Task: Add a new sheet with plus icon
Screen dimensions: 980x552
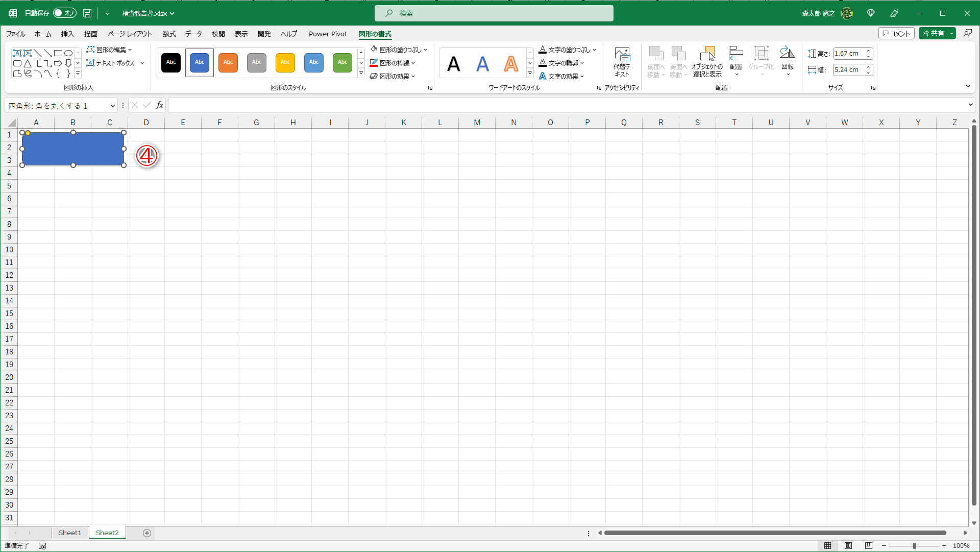Action: point(147,533)
